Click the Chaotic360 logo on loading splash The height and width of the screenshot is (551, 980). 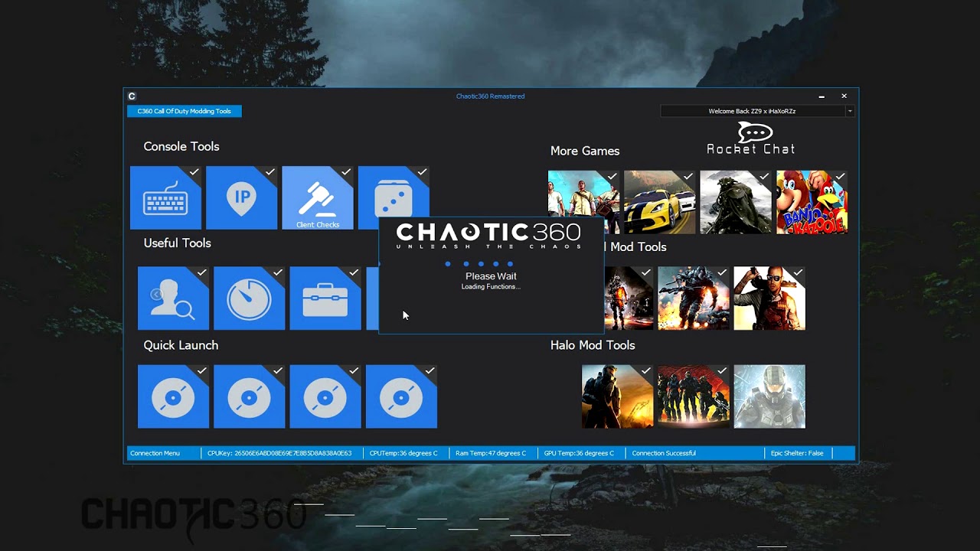coord(488,235)
